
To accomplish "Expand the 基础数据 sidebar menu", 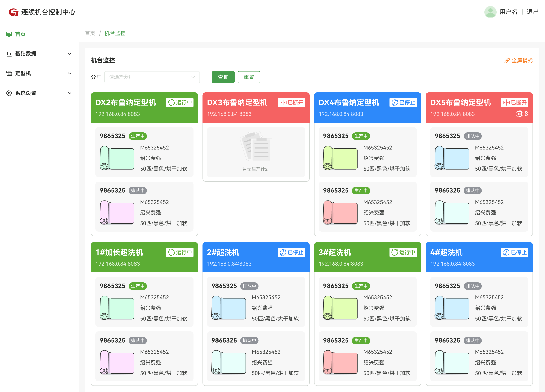I will point(39,54).
